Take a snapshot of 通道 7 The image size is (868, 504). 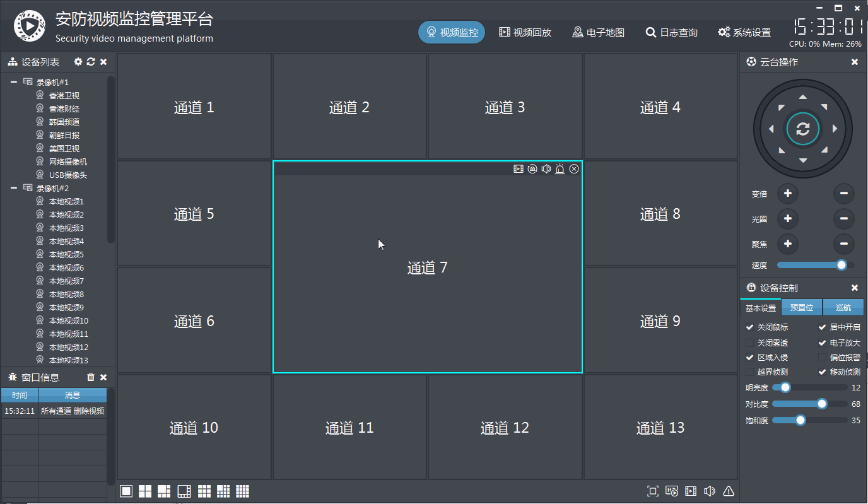(532, 169)
